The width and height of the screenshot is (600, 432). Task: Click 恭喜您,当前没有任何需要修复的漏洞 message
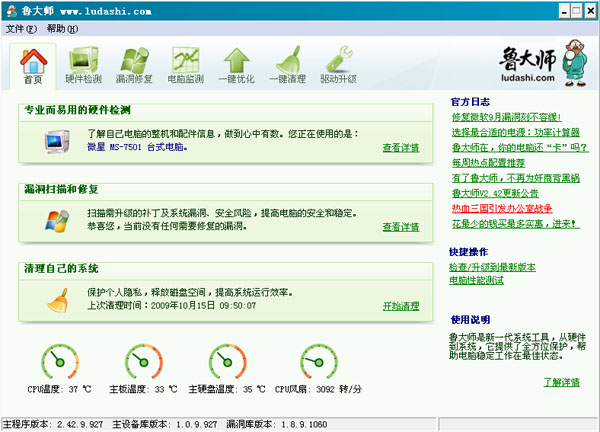[x=167, y=227]
